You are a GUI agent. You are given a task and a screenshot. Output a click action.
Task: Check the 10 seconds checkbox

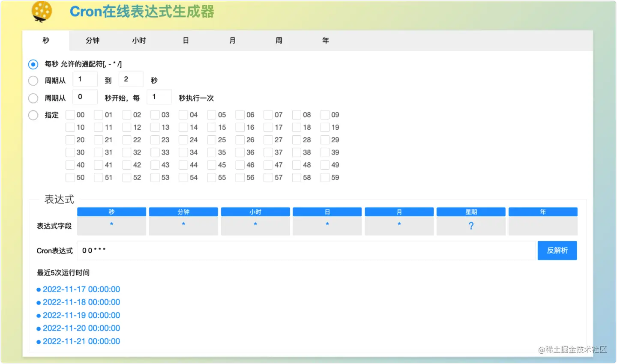70,127
